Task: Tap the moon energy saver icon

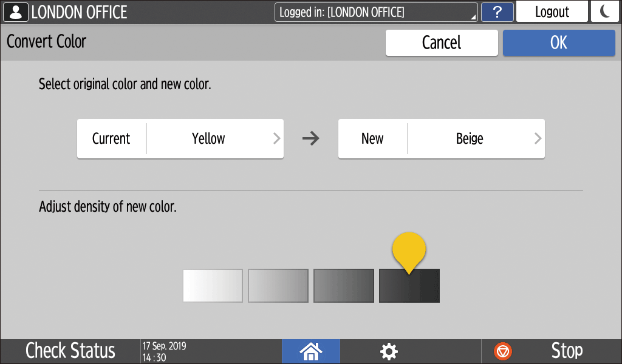Action: point(604,12)
